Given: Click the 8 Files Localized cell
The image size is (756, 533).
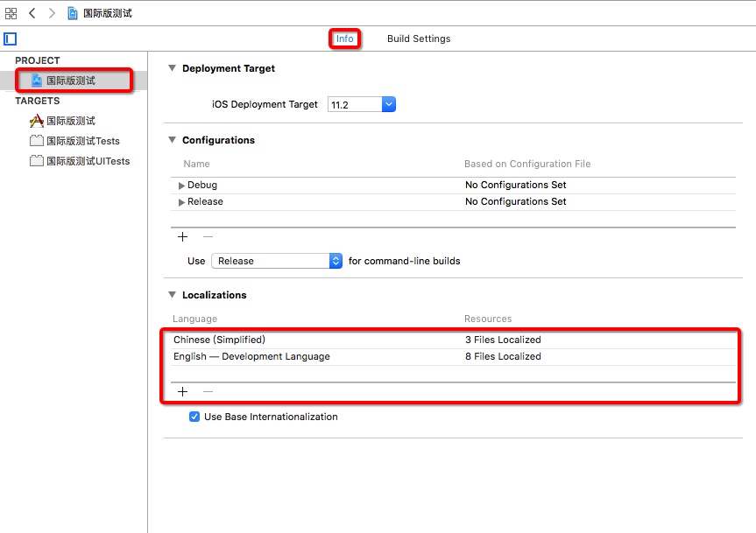Looking at the screenshot, I should [x=503, y=357].
